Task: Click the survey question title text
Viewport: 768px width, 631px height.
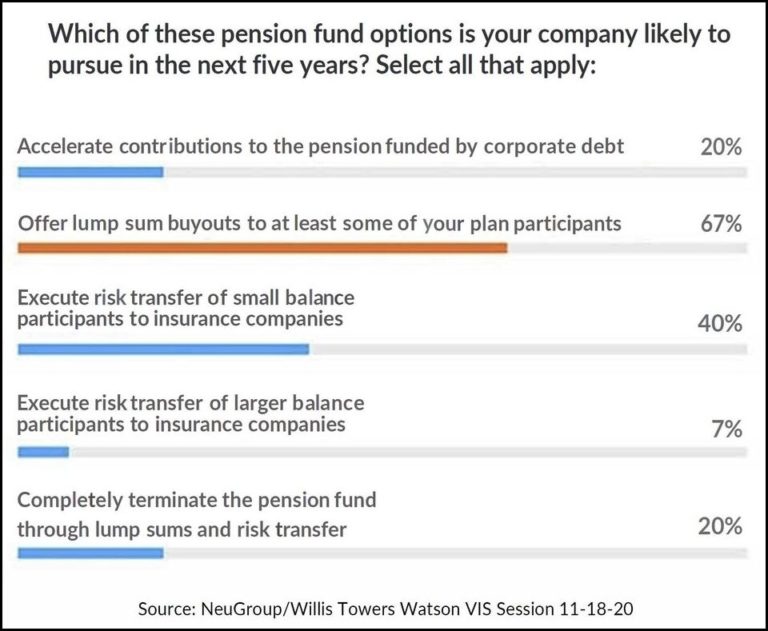Action: point(389,52)
